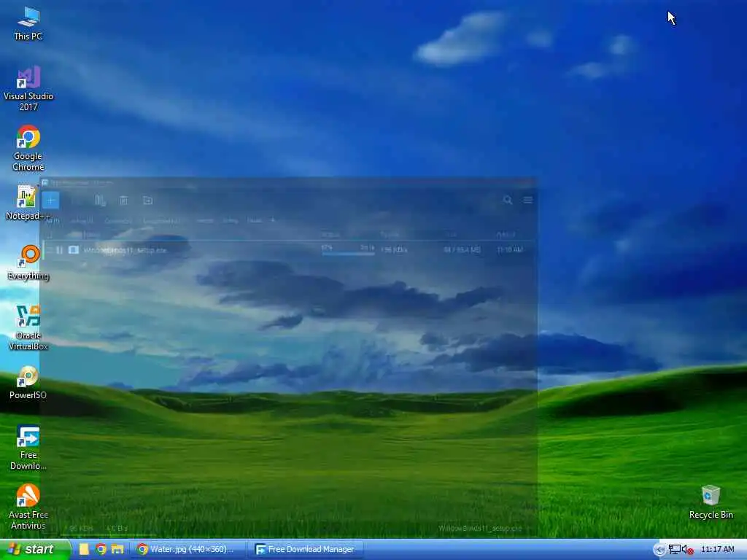The width and height of the screenshot is (747, 560).
Task: Launch Chrome from the quick launch bar
Action: (x=101, y=550)
